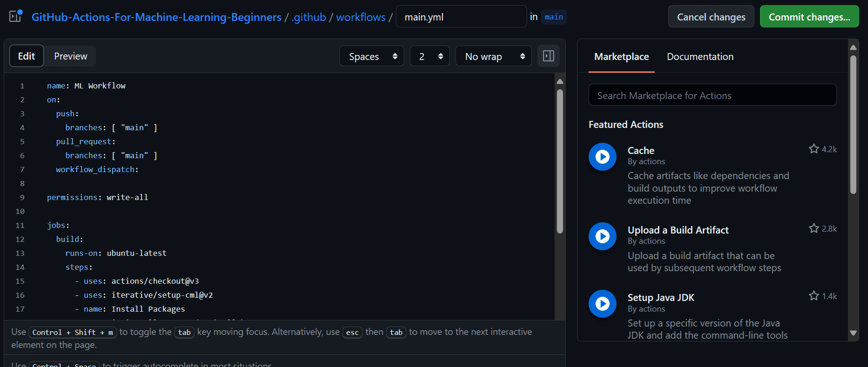
Task: Open the workflows folder breadcrumb
Action: [361, 17]
